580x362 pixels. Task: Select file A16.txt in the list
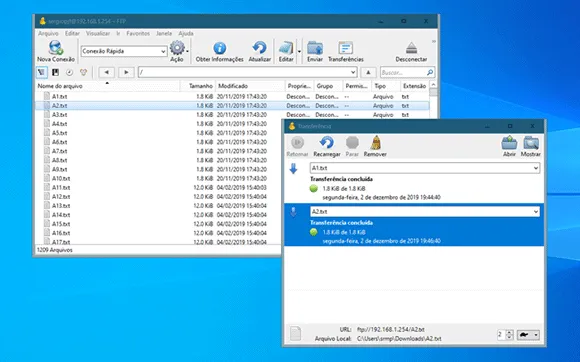click(158, 233)
